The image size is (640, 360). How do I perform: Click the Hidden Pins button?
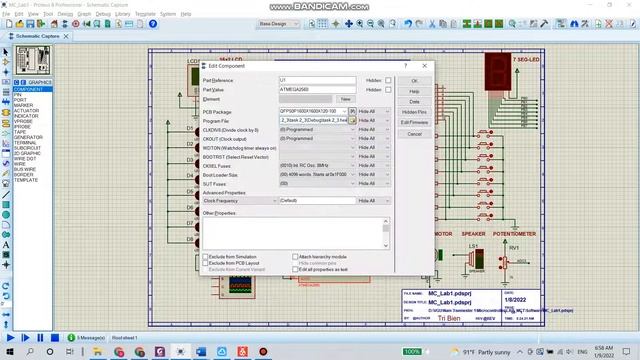pyautogui.click(x=414, y=112)
